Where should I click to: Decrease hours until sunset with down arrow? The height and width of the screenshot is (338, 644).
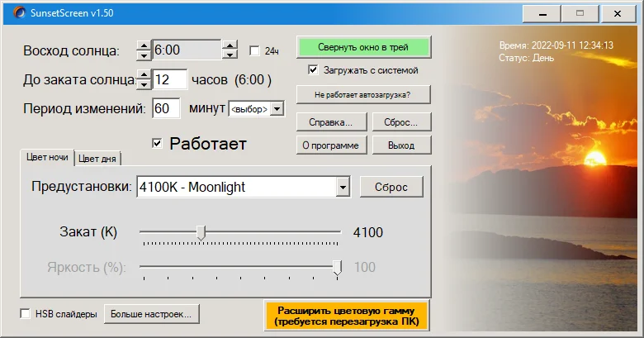[x=144, y=84]
